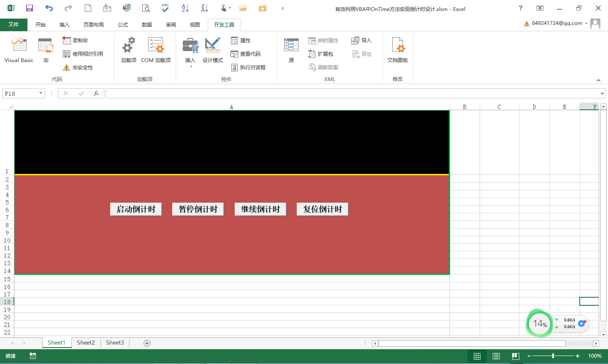Create a new blank workbook
608x364 pixels.
(88, 8)
